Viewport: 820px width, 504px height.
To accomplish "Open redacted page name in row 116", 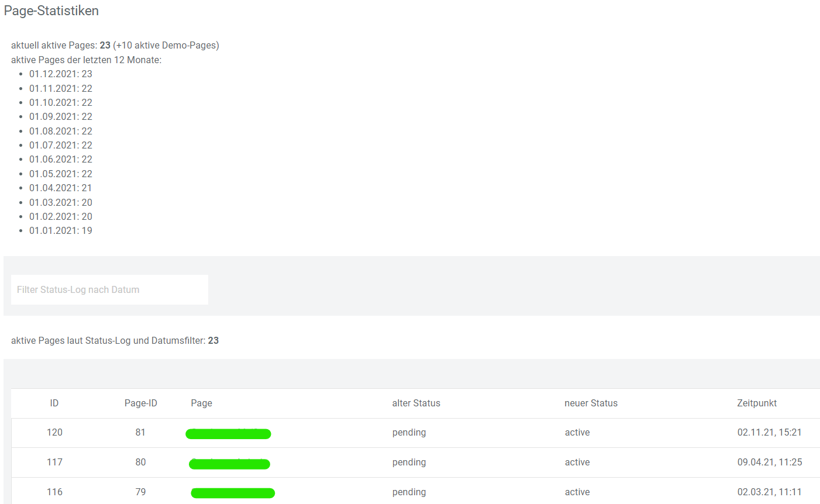I will [x=233, y=493].
